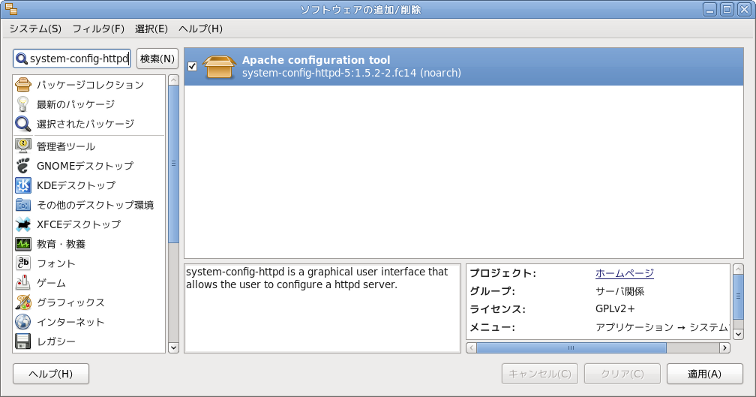This screenshot has height=397, width=756.
Task: Click details pane vertical scrollbar up arrow
Action: (738, 269)
